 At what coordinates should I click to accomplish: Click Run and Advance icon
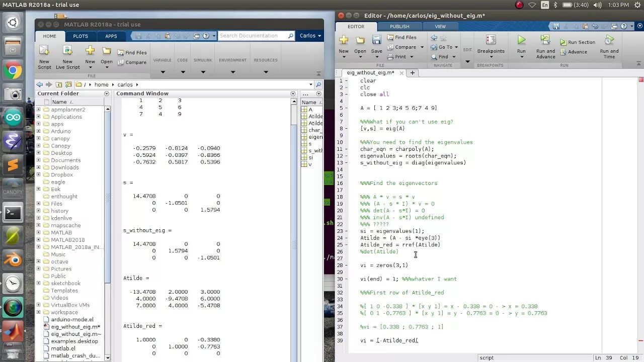(x=545, y=40)
